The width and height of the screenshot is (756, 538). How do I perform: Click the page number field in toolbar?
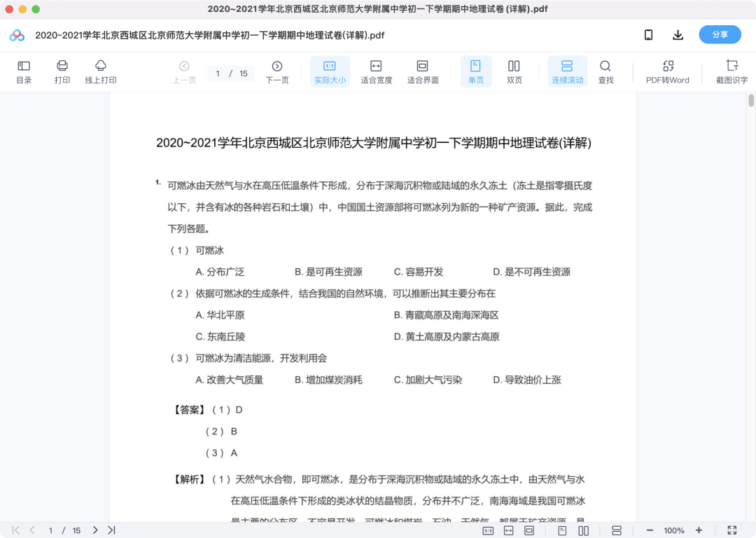(218, 74)
